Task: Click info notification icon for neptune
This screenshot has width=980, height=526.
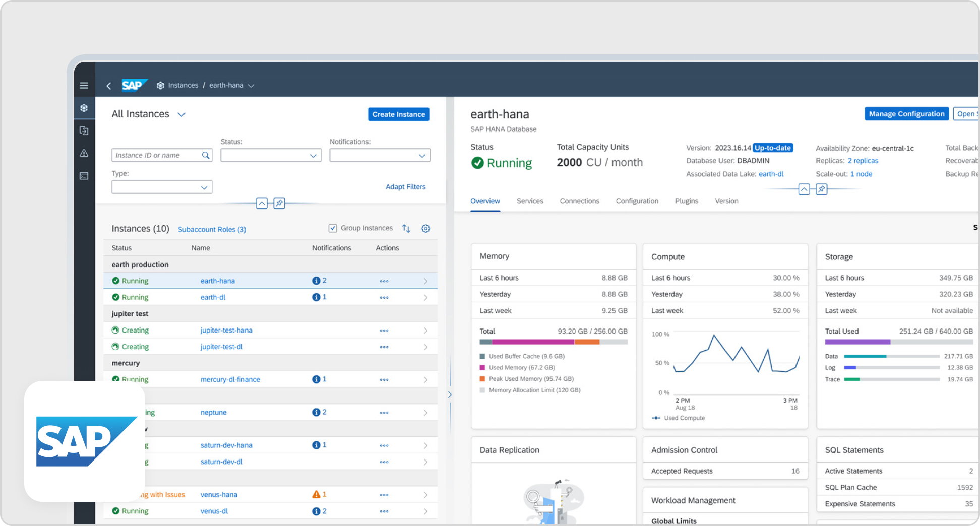Action: (316, 412)
